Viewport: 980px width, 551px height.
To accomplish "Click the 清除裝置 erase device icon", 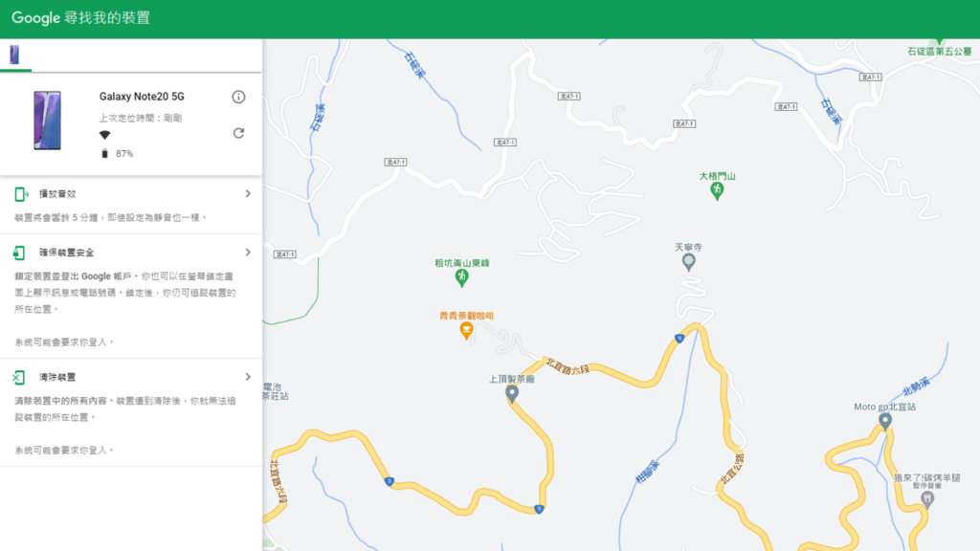I will pyautogui.click(x=19, y=377).
